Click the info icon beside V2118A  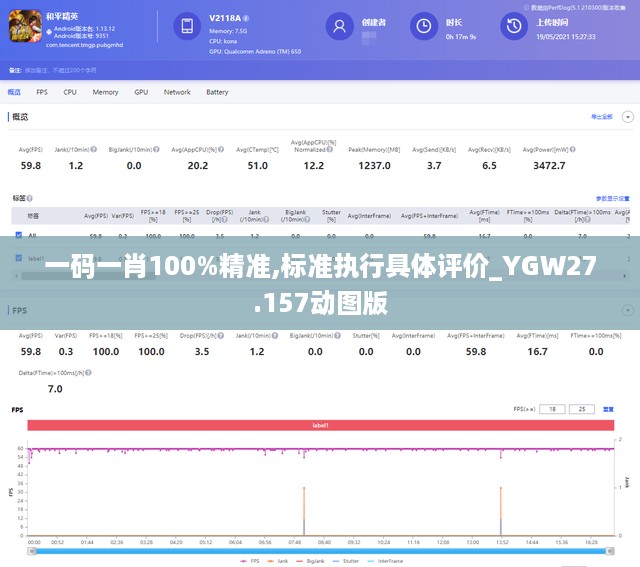click(247, 19)
